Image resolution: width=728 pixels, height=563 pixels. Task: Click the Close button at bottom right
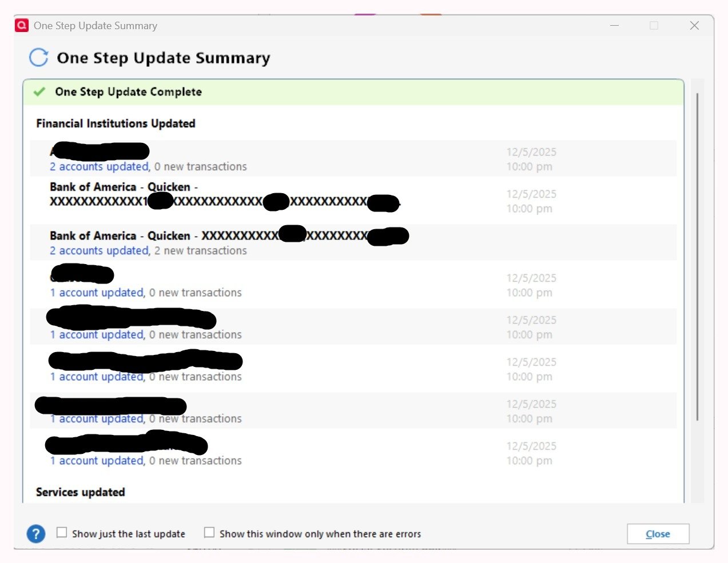point(658,534)
